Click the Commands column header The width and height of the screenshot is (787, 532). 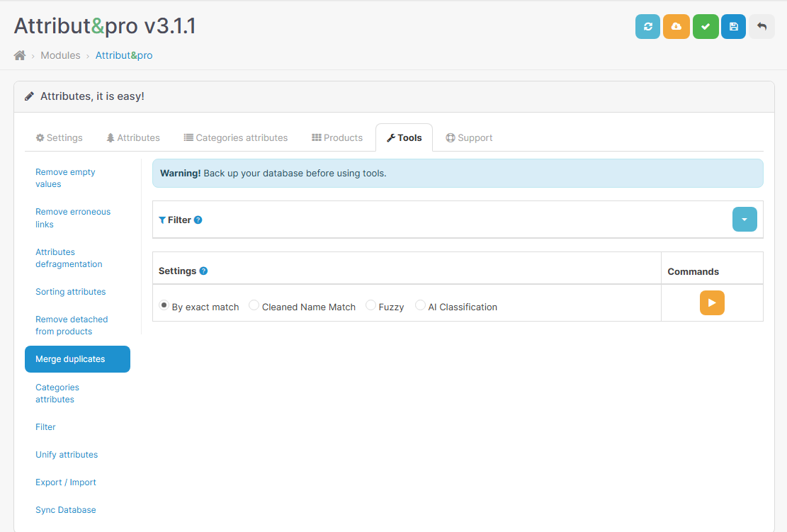693,271
